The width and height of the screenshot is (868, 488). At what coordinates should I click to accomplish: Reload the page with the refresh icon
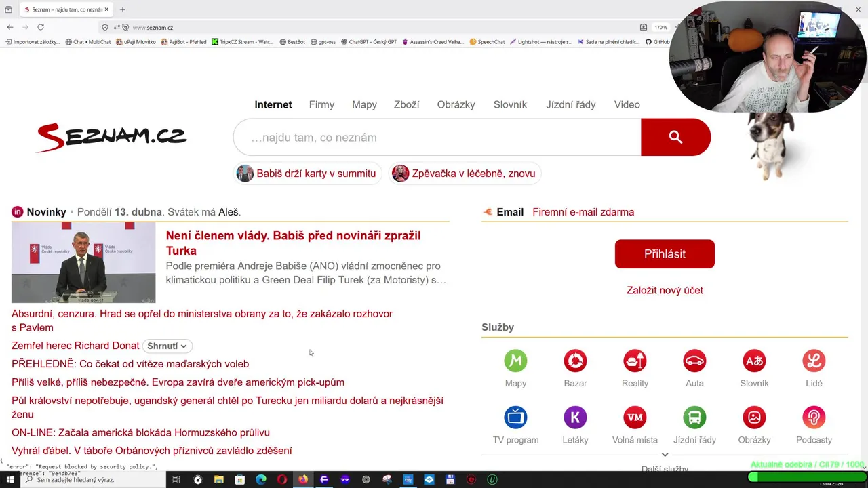pos(41,27)
